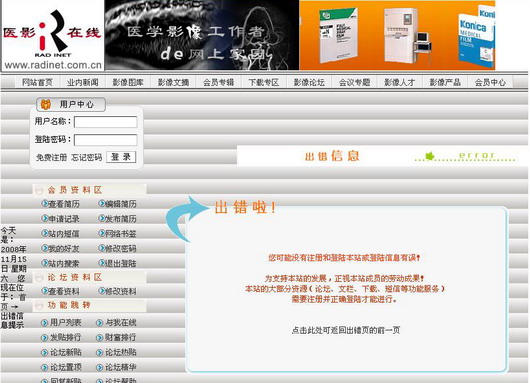Click the return-to-previous-page link 点击此处可返回
Image resolution: width=530 pixels, height=383 pixels.
click(345, 330)
